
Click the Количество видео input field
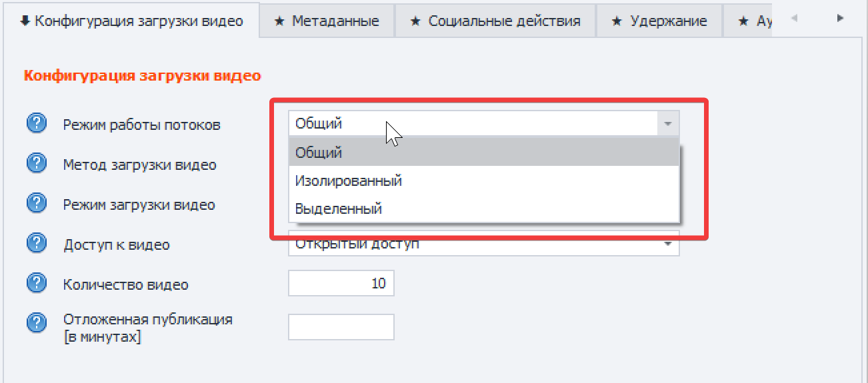pyautogui.click(x=341, y=284)
